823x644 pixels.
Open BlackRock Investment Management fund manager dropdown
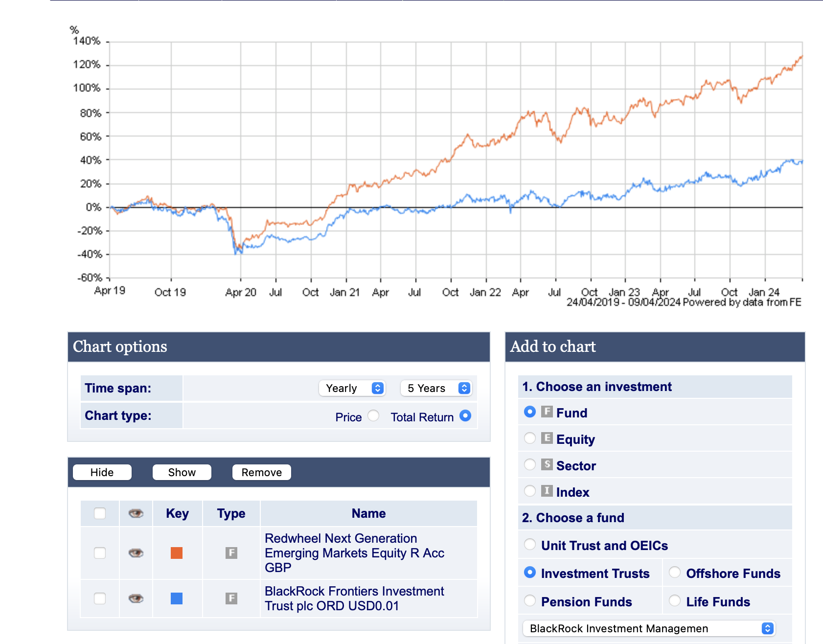(649, 628)
